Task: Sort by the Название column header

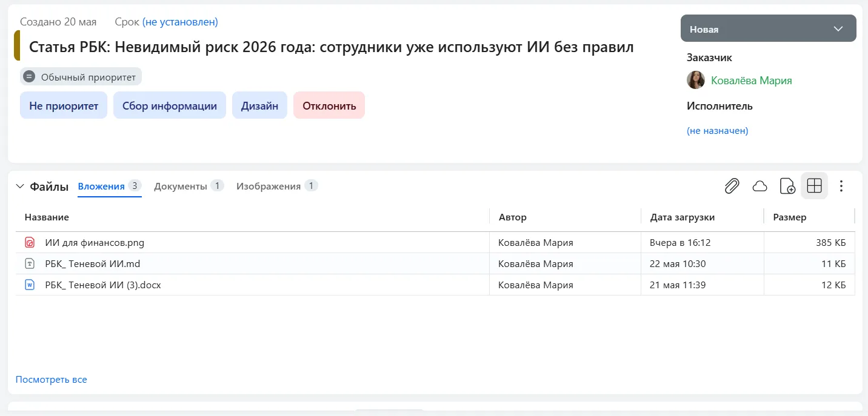Action: coord(47,217)
